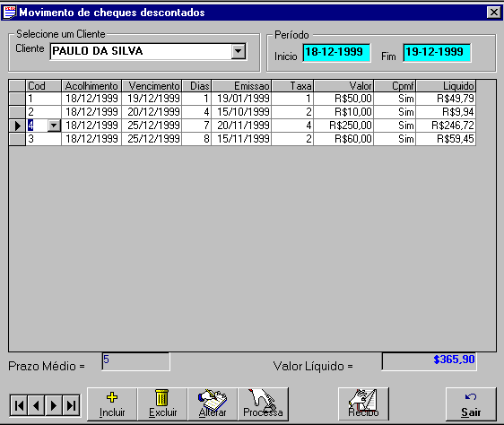Click the Sair exit button
Image resolution: width=504 pixels, height=425 pixels.
(471, 404)
